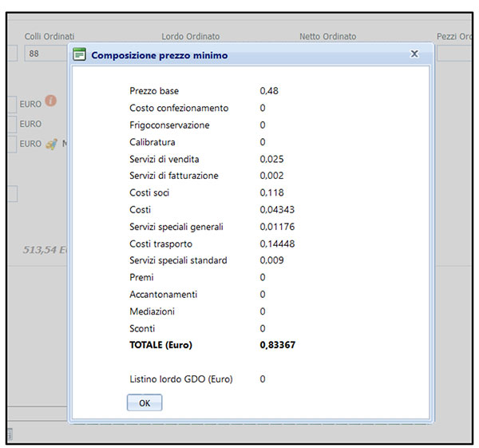479x448 pixels.
Task: Click the Costi soci label
Action: point(149,192)
